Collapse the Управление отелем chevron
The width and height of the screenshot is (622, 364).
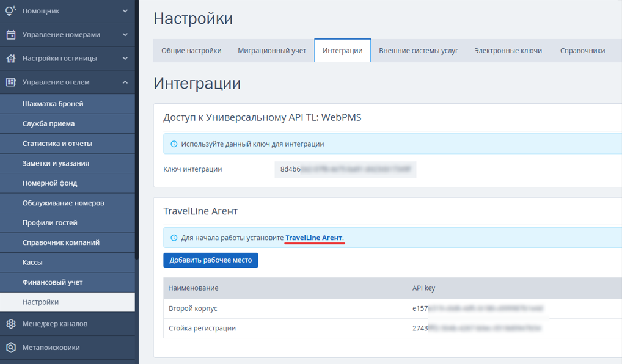[x=125, y=82]
